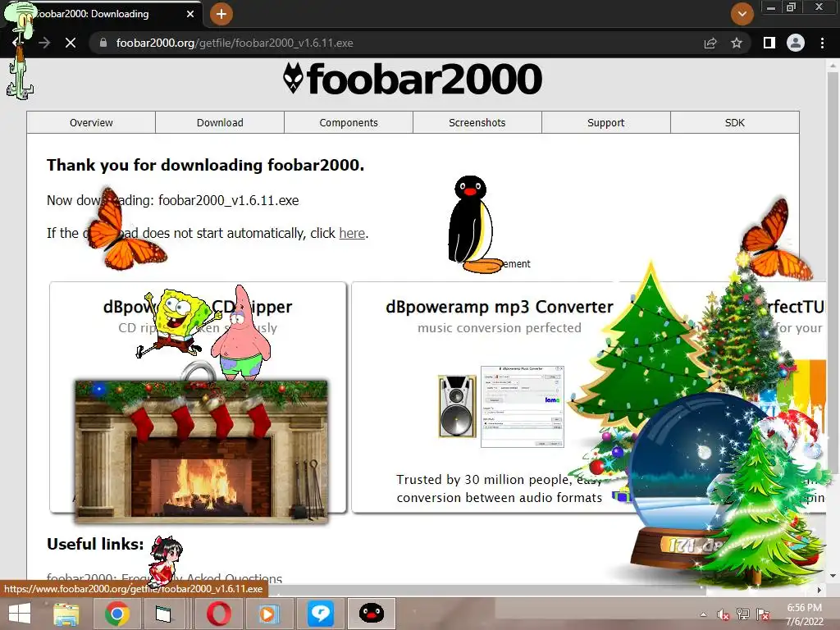Viewport: 840px width, 630px height.
Task: Open the network status tray icon
Action: pyautogui.click(x=743, y=614)
